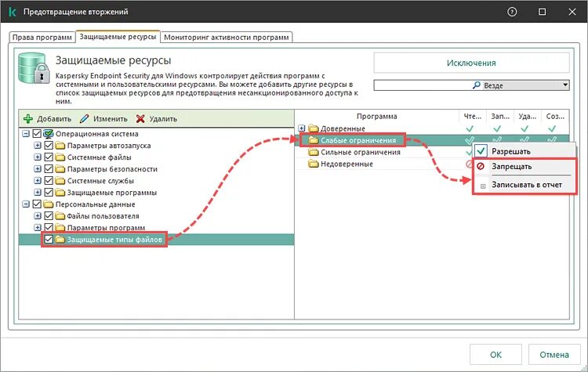Click the Startup settings folder icon

60,146
